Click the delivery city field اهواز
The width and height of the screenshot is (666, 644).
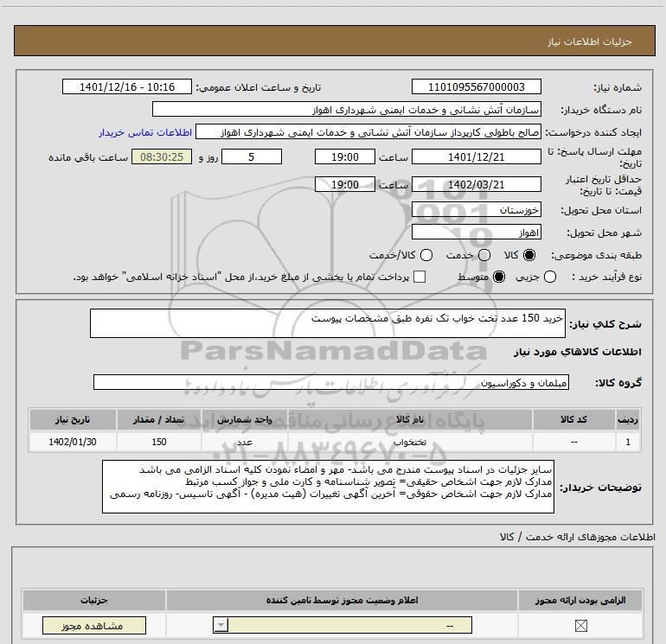(476, 232)
